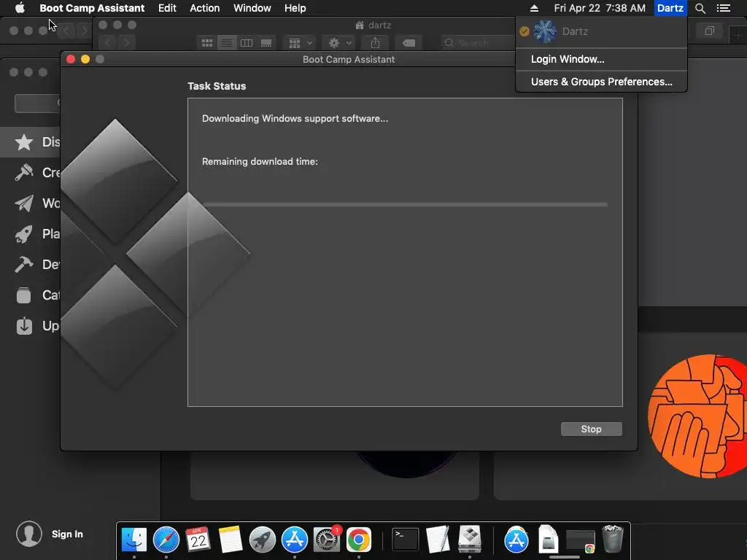Close the Dartz fast user switching menu
The height and width of the screenshot is (560, 747).
(670, 8)
